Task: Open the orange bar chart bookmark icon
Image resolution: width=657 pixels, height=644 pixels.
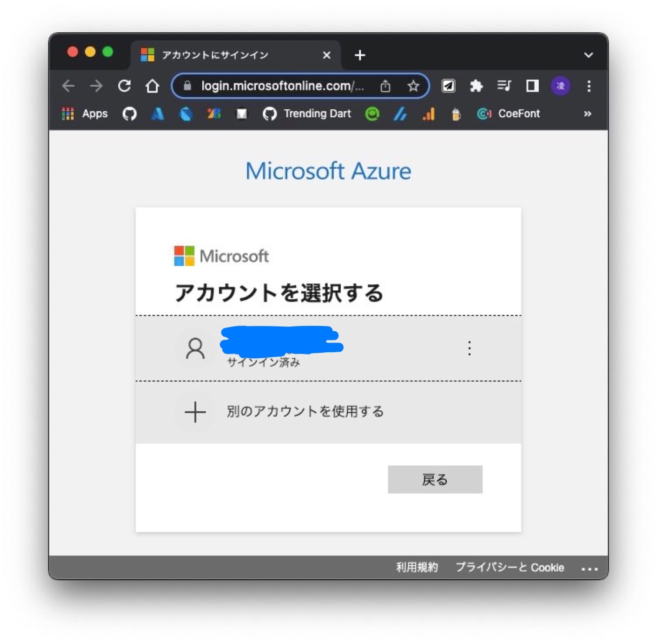Action: tap(428, 114)
